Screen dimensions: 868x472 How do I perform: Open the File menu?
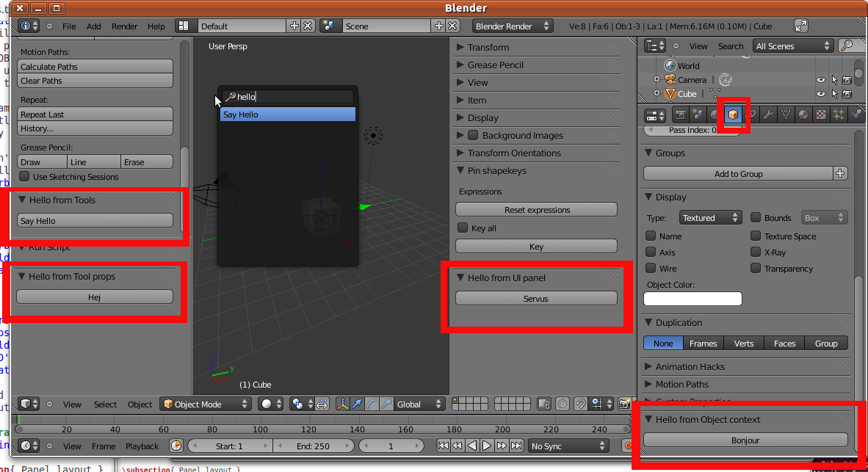[69, 26]
